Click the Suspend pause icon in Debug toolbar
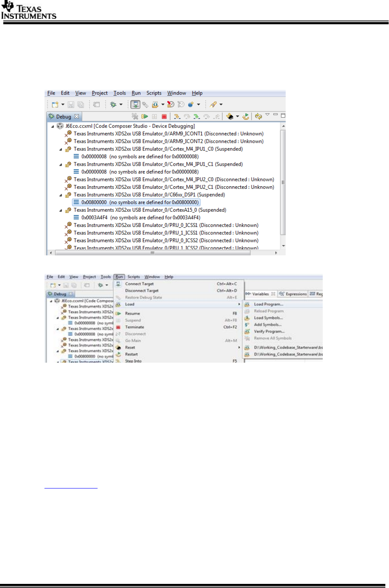The image size is (389, 588). tap(154, 117)
